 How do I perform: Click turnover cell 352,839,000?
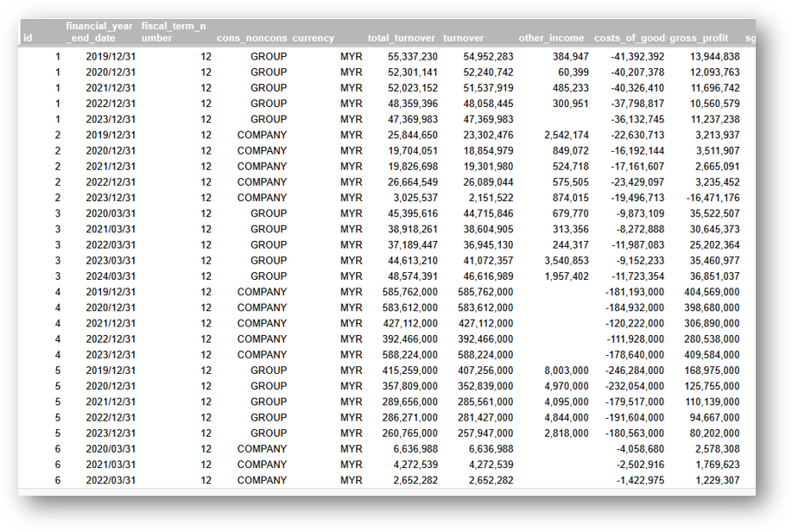click(485, 385)
